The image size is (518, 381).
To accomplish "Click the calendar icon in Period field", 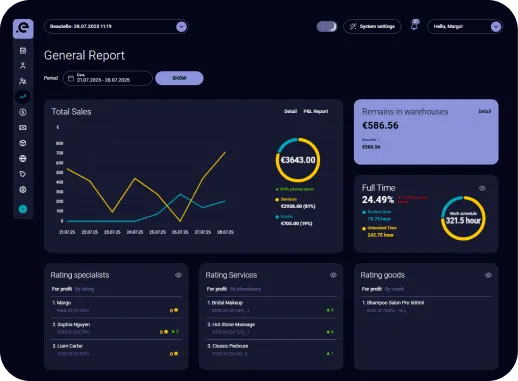I will pos(71,78).
